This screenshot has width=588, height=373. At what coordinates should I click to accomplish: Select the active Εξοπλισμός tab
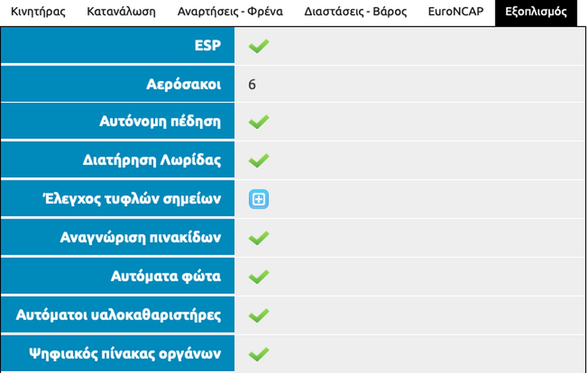click(x=536, y=12)
